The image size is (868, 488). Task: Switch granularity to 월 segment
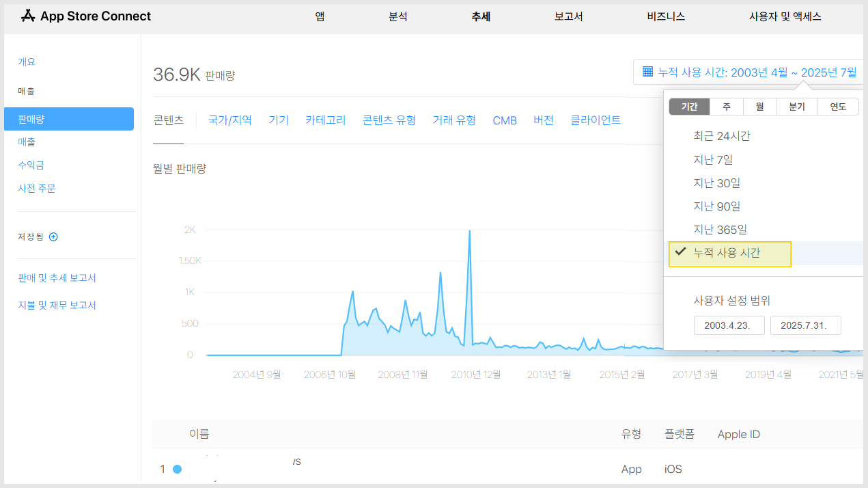(x=759, y=107)
